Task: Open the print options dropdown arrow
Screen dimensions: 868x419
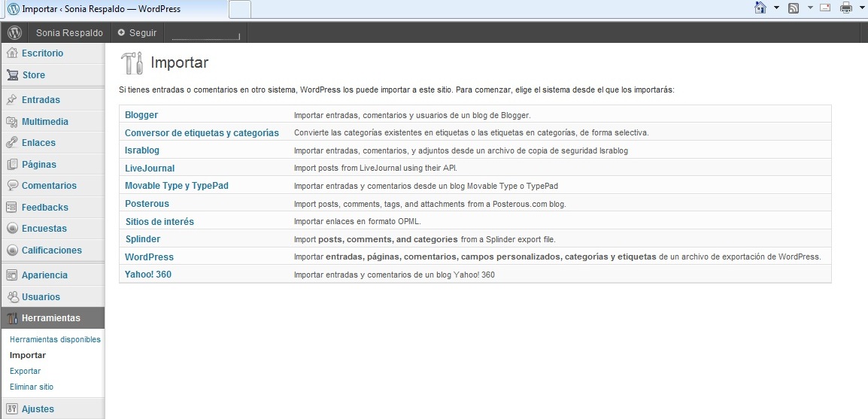Action: [860, 8]
